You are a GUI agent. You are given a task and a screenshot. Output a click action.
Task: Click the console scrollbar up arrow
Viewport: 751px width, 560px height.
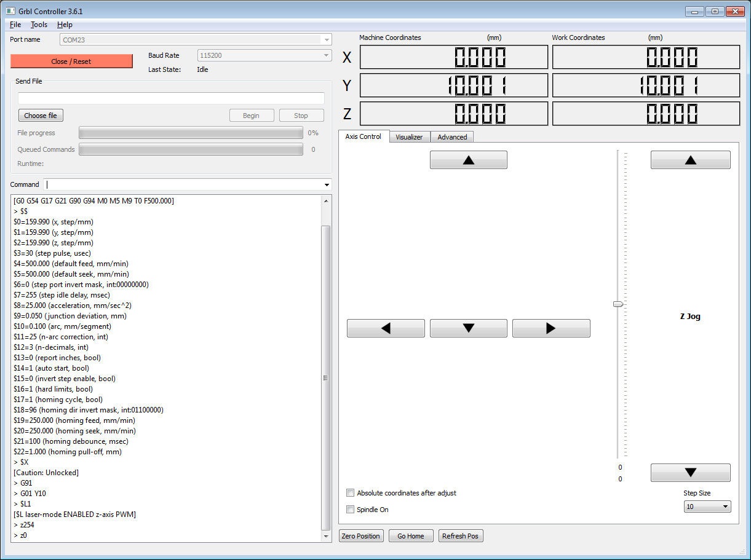tap(326, 200)
